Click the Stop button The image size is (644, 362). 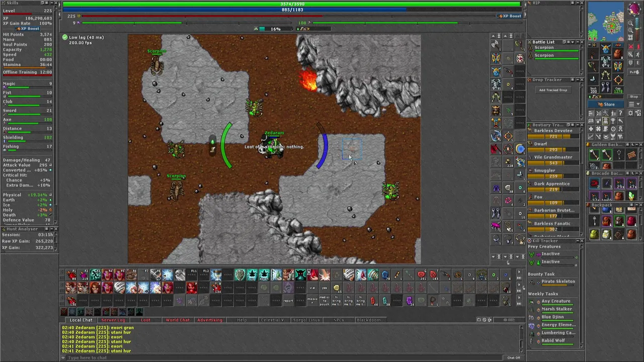point(634,97)
